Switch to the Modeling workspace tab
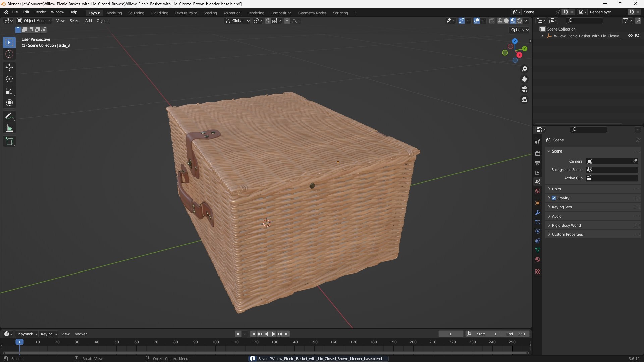Viewport: 644px width, 362px height. coord(114,13)
